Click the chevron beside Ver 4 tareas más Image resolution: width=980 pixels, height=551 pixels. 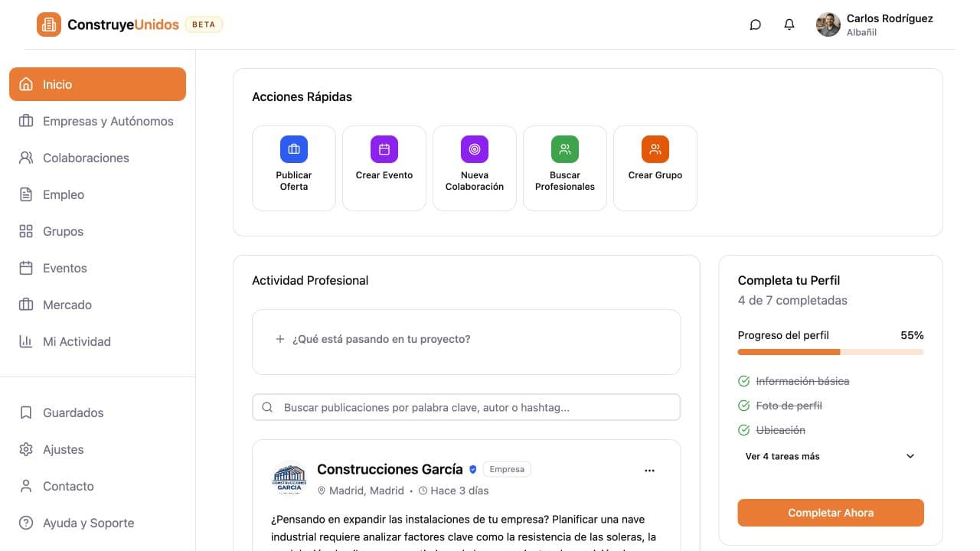[910, 456]
